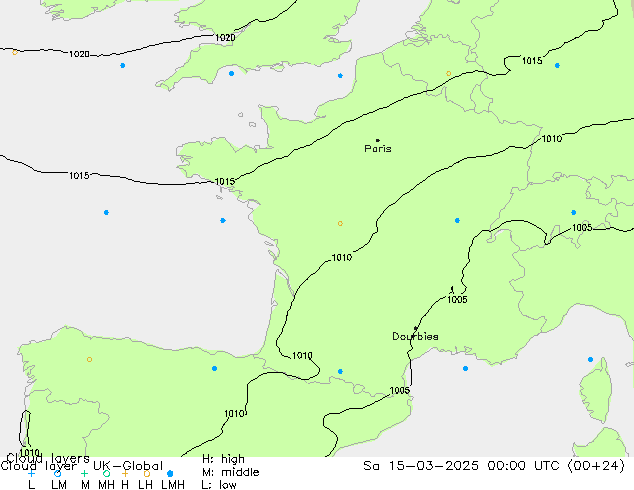This screenshot has width=634, height=490.
Task: Click the MH text under the legend
Action: pyautogui.click(x=106, y=485)
